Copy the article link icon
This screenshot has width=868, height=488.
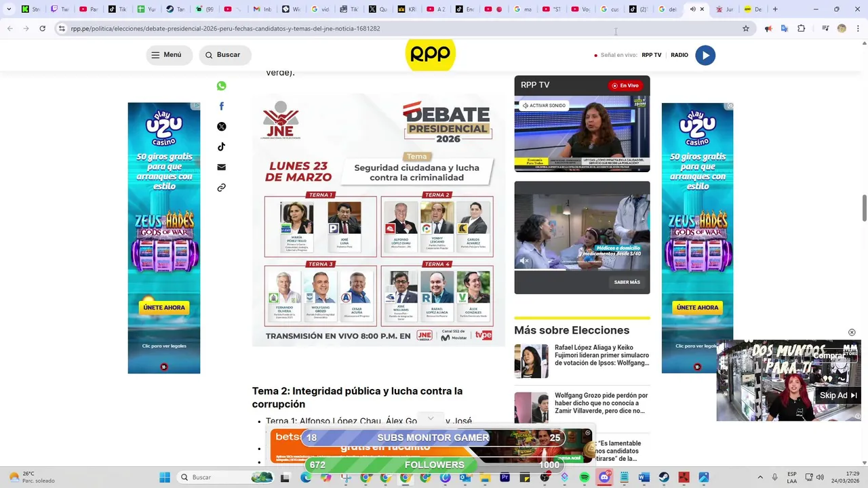(x=221, y=188)
